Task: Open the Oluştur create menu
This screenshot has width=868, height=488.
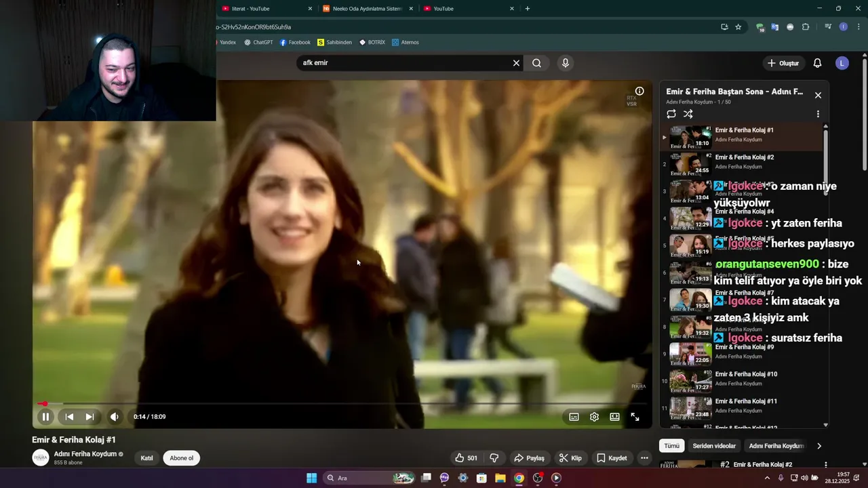Action: click(783, 63)
